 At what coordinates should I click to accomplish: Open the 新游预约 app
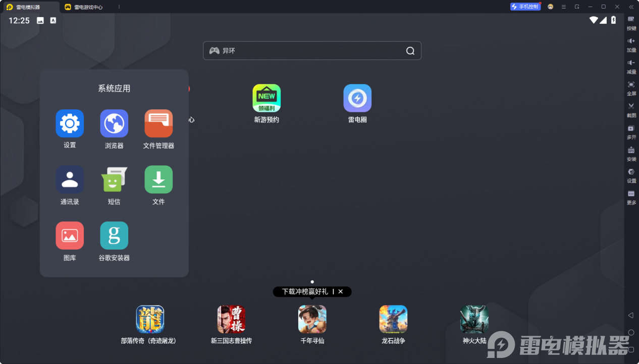[267, 98]
